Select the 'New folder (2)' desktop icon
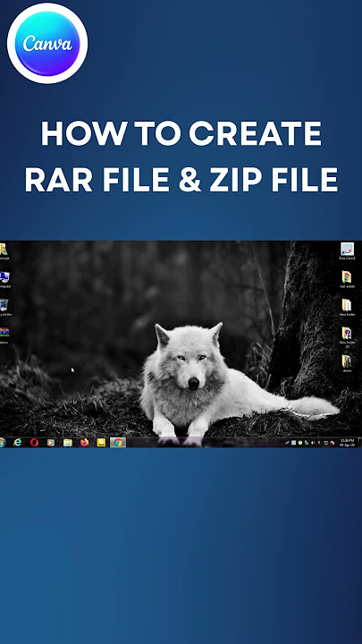Viewport: 362px width, 644px height. [347, 335]
